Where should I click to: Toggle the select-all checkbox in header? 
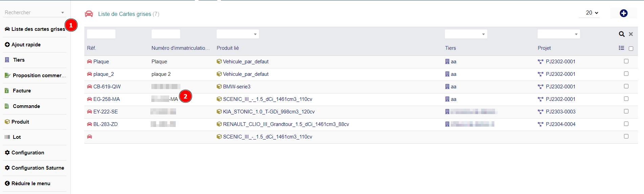631,48
